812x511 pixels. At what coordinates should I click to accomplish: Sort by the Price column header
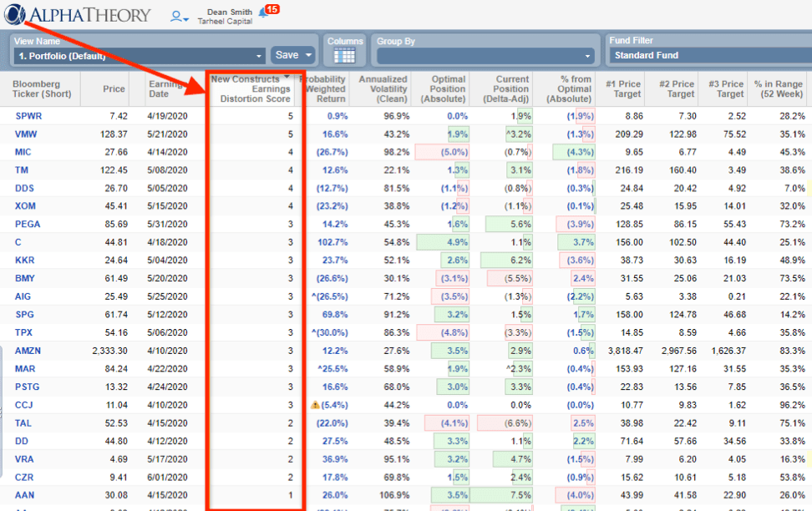coord(114,89)
